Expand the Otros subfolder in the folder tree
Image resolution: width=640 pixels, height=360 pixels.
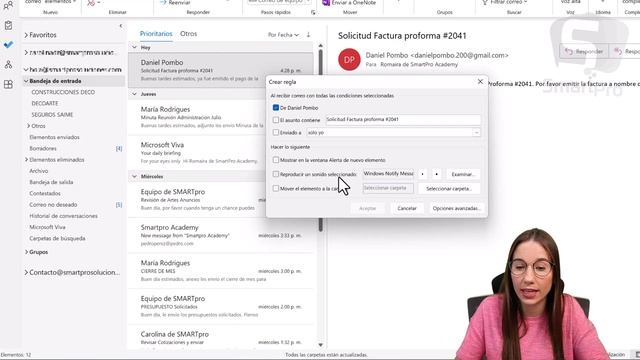[29, 126]
